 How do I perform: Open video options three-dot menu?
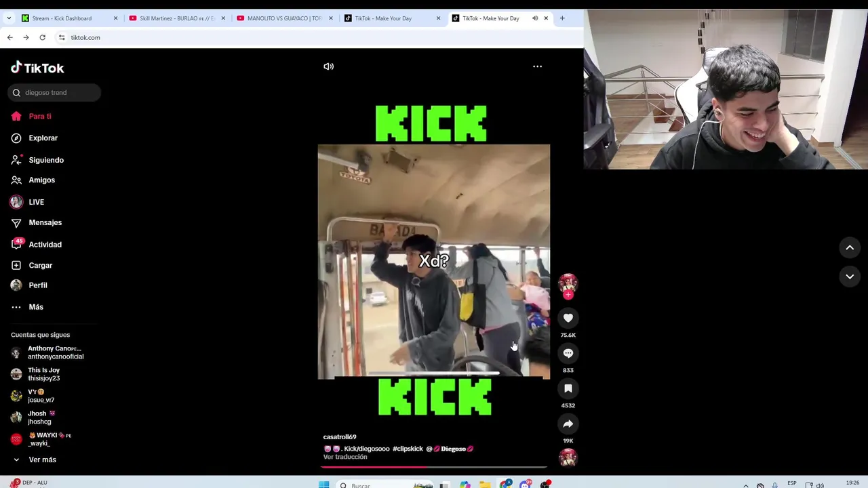(x=537, y=66)
